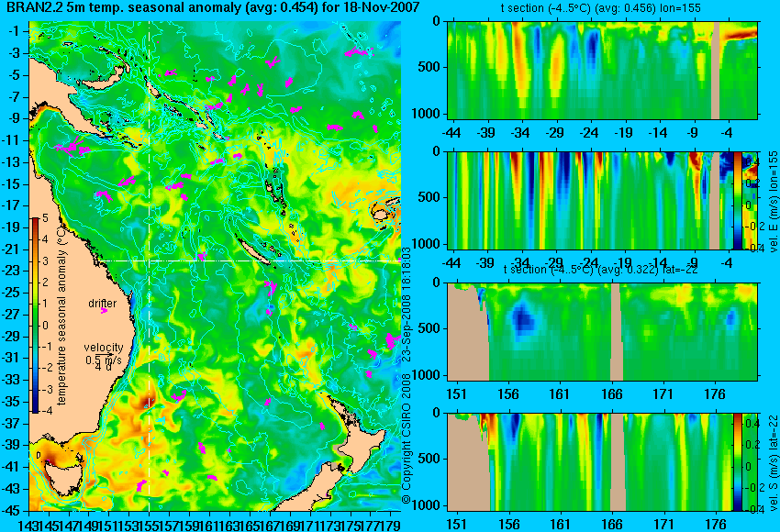Click "-29" under the eastward velocity section

pyautogui.click(x=555, y=263)
